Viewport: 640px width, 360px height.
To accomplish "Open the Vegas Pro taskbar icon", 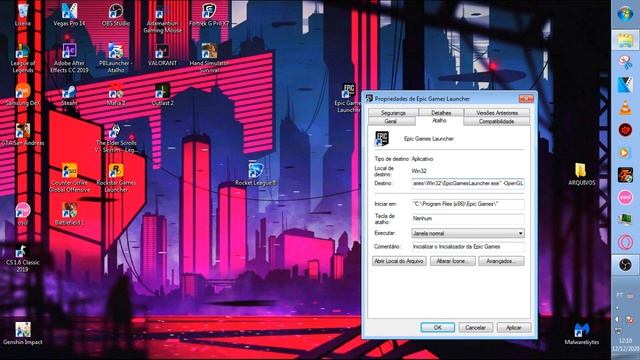I will tap(625, 85).
